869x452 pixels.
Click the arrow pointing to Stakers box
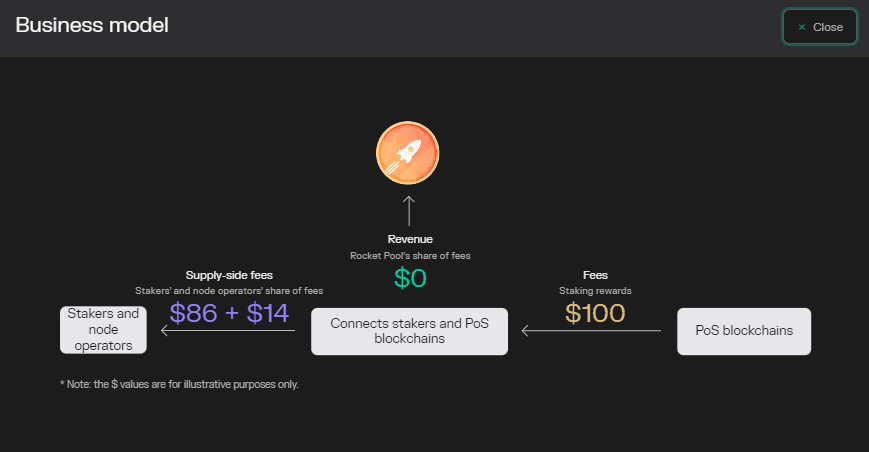click(228, 331)
